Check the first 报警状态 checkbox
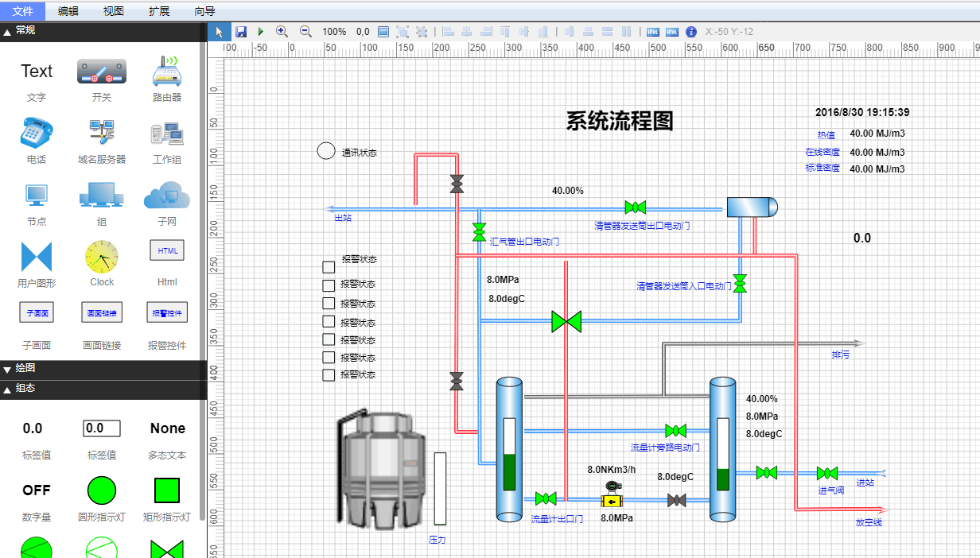 point(329,267)
